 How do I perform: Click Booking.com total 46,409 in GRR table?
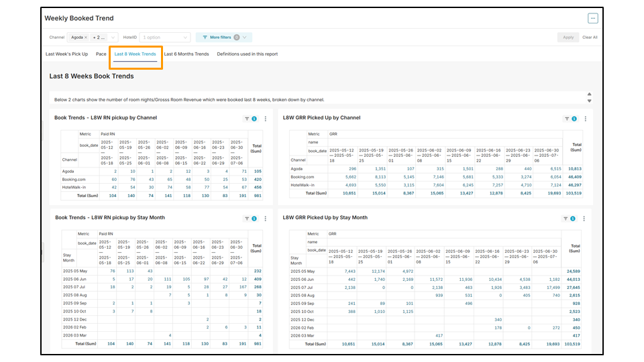coord(575,177)
